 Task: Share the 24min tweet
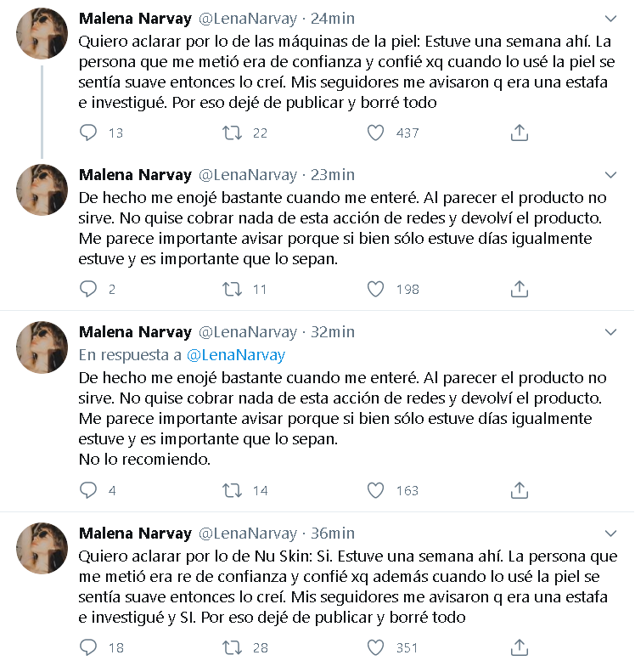[x=520, y=133]
